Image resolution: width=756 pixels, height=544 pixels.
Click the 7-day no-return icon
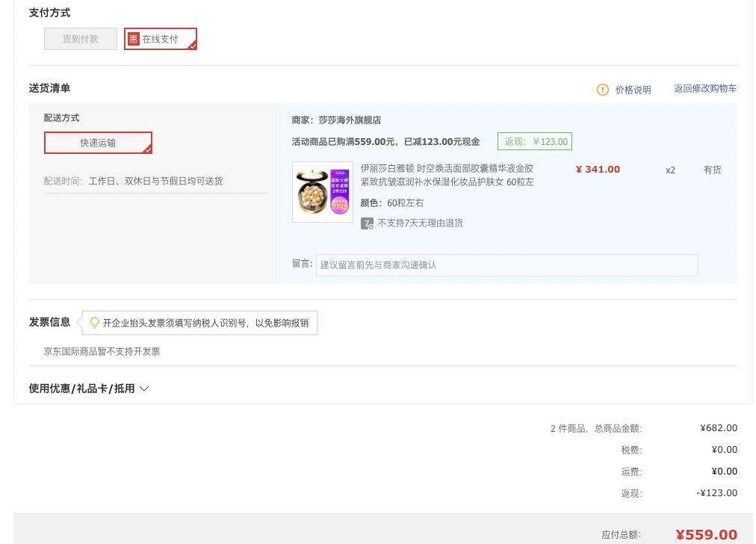pyautogui.click(x=367, y=223)
